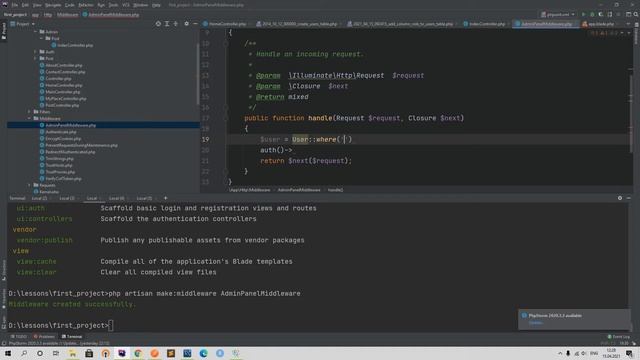Select the active Local terminal tab
This screenshot has width=640, height=360.
tap(92, 198)
